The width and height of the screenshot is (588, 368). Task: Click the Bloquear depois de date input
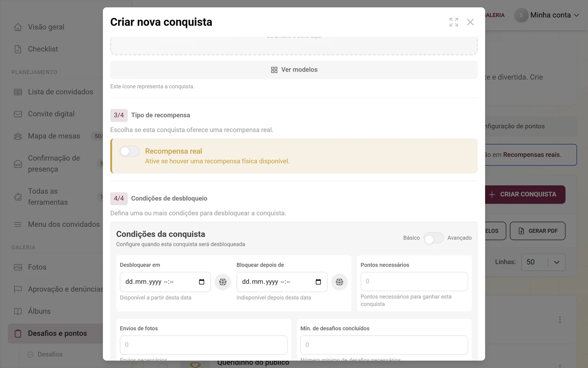[x=282, y=282]
